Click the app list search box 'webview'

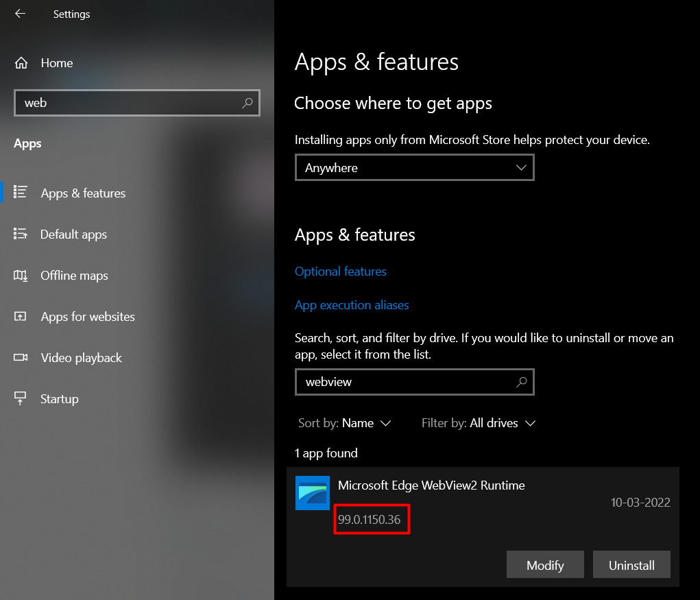414,382
